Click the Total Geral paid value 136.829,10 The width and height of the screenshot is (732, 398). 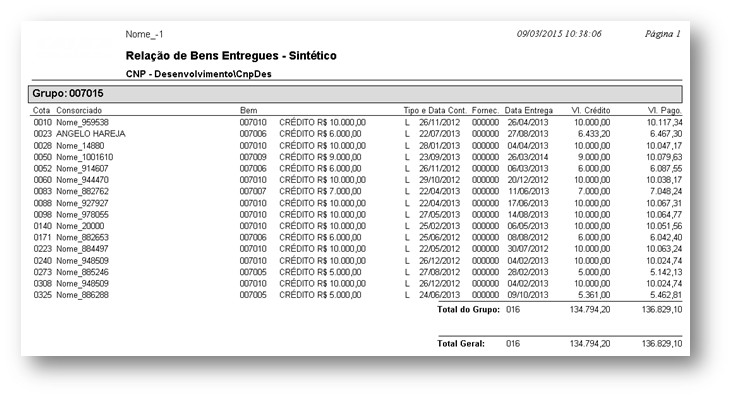point(662,344)
